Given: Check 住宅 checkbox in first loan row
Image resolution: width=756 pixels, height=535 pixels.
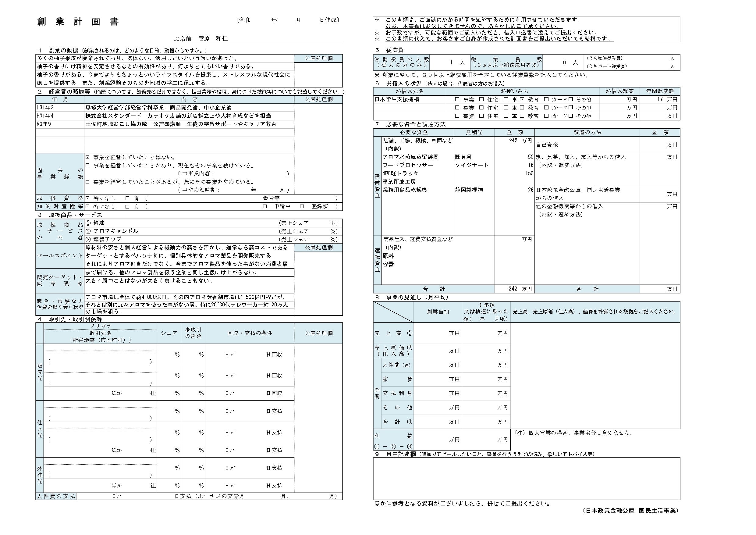Looking at the screenshot, I should click(481, 99).
